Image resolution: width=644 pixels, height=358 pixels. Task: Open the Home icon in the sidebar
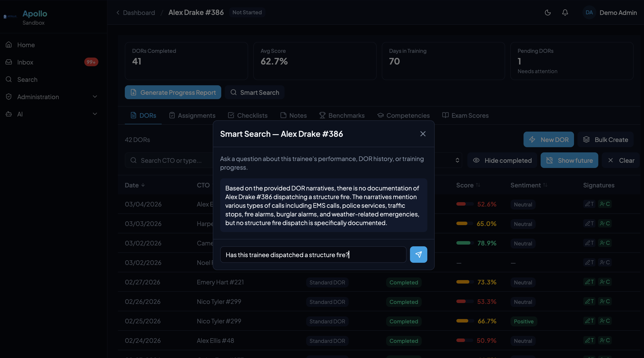[x=8, y=44]
